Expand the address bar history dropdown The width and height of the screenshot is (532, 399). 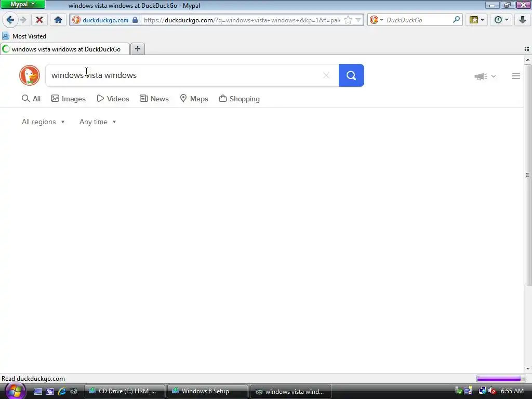pos(358,20)
